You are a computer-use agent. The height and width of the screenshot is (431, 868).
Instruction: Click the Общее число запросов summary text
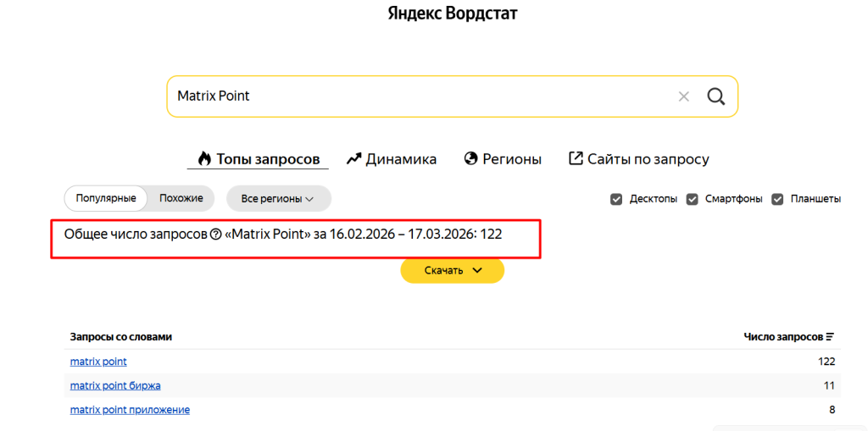(283, 234)
